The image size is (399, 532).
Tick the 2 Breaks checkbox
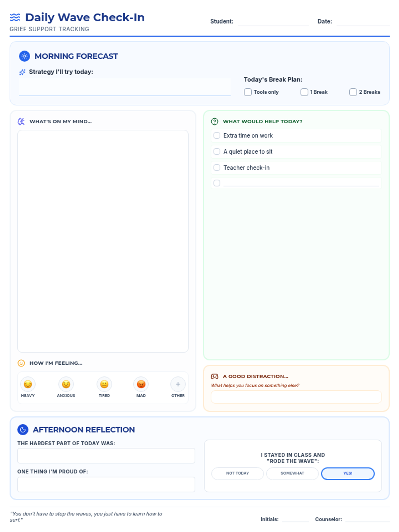[353, 92]
